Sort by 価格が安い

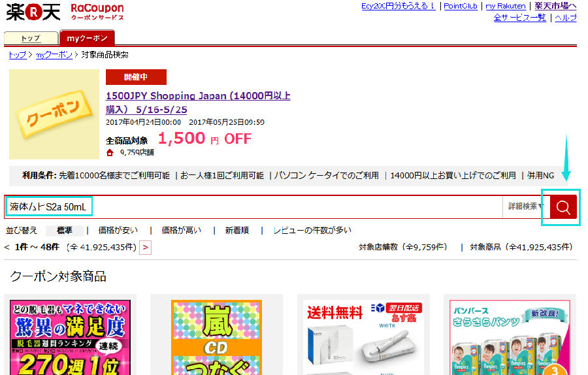(118, 230)
